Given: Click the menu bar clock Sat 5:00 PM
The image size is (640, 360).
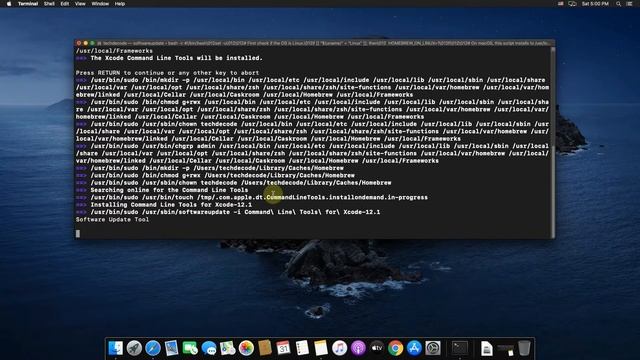Looking at the screenshot, I should (595, 4).
